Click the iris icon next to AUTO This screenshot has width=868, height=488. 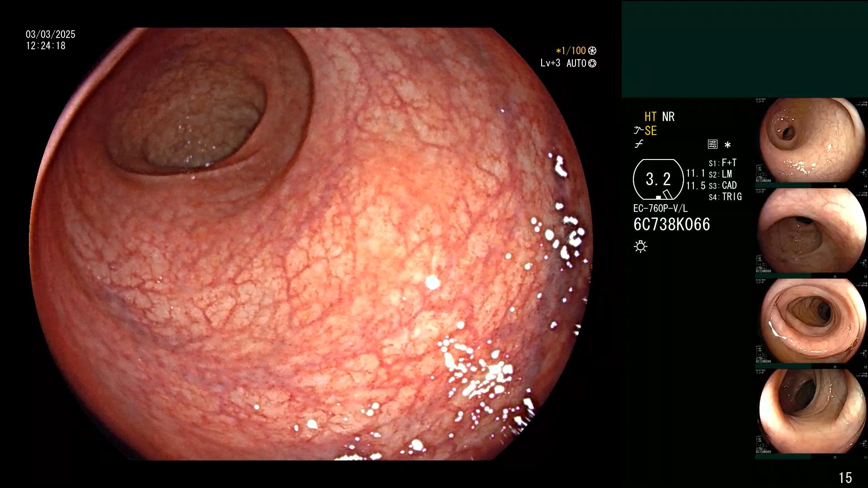point(592,63)
